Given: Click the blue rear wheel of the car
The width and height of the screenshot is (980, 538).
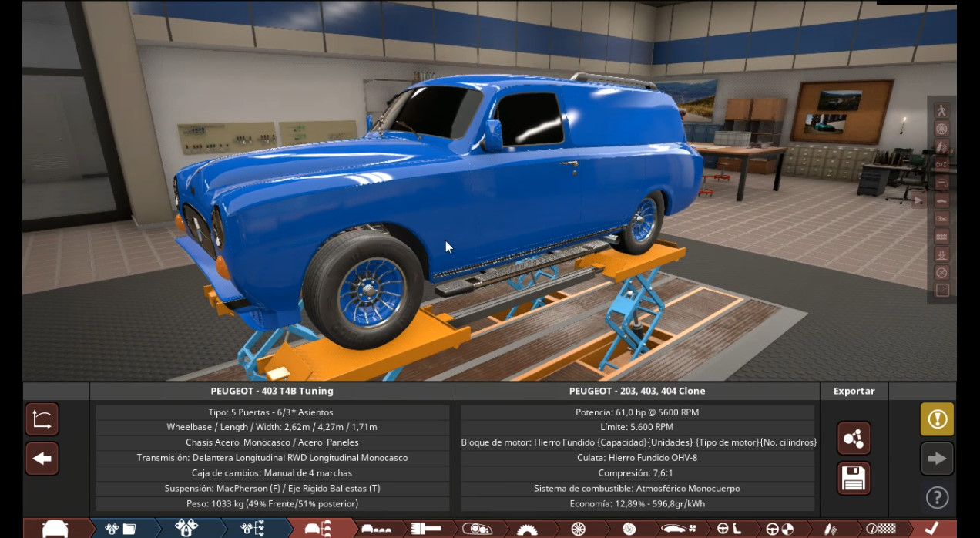Looking at the screenshot, I should tap(640, 221).
